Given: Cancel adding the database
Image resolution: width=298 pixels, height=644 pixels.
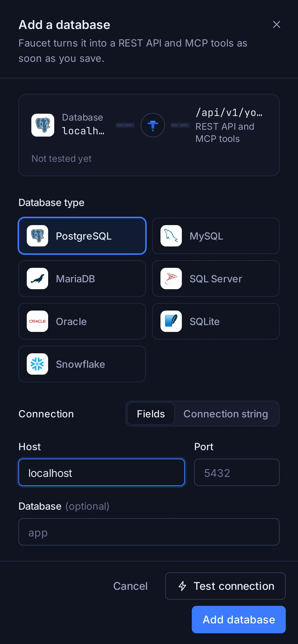Looking at the screenshot, I should (x=130, y=586).
